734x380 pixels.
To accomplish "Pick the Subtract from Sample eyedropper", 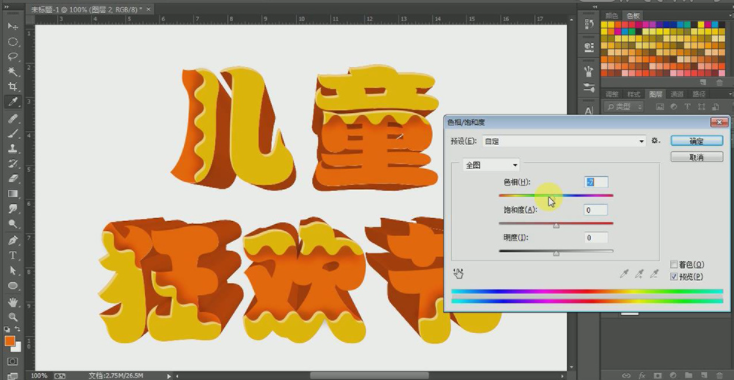I will pyautogui.click(x=654, y=274).
